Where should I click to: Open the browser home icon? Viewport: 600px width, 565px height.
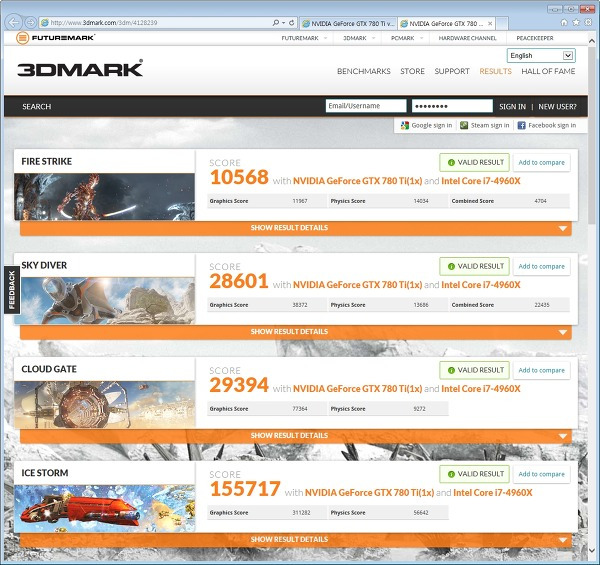pyautogui.click(x=564, y=22)
